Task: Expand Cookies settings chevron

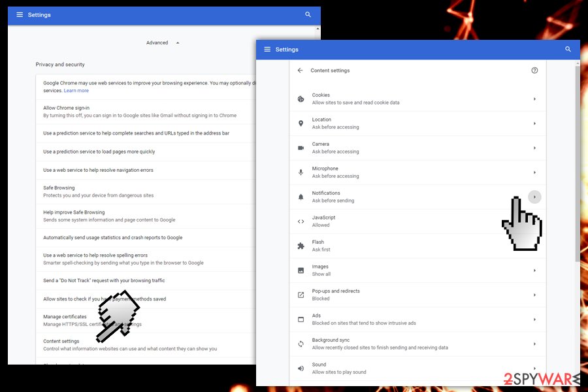Action: (534, 99)
